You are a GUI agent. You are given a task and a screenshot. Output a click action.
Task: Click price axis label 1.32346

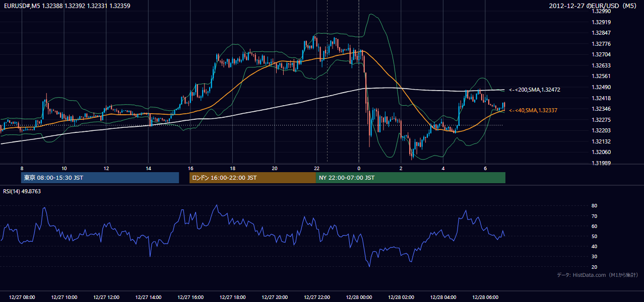(x=602, y=109)
